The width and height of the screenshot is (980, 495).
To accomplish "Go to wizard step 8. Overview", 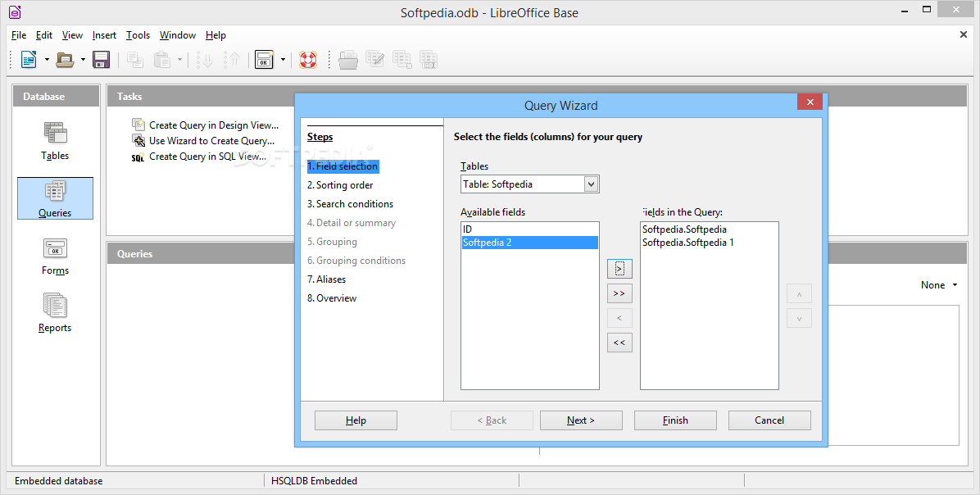I will coord(332,298).
